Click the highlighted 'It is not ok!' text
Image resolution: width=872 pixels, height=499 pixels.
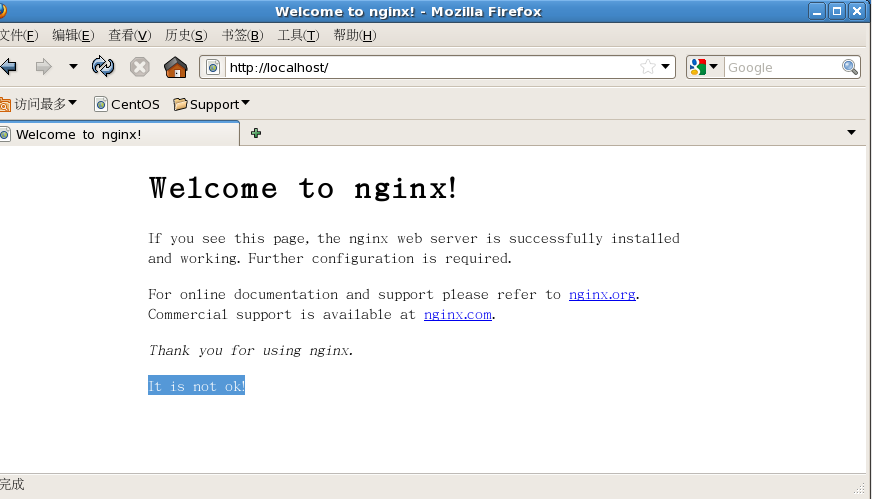tap(196, 386)
